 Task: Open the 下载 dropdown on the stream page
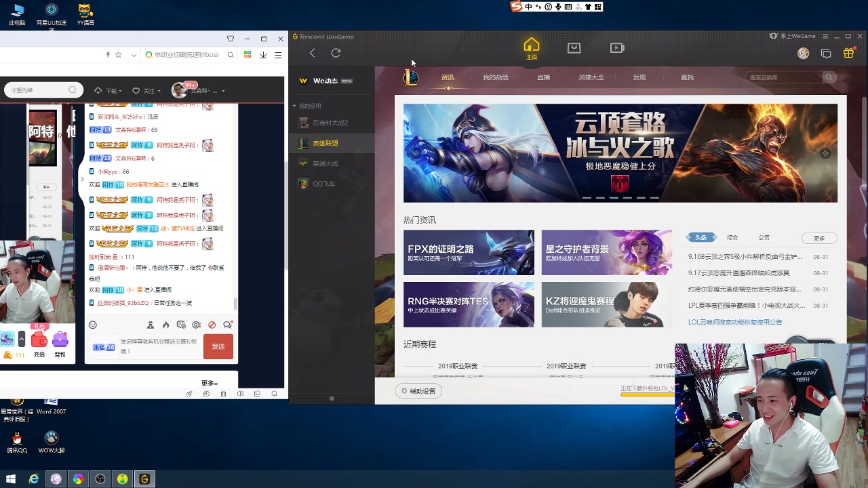point(108,91)
